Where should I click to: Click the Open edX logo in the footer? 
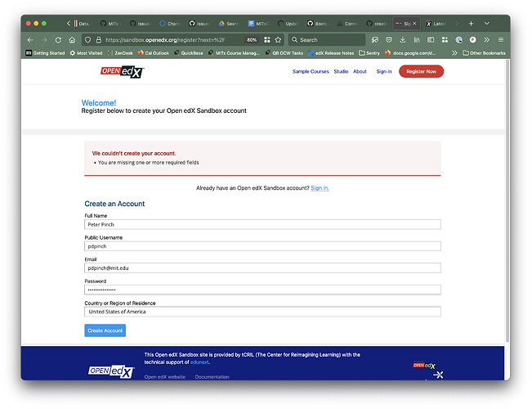coord(111,371)
